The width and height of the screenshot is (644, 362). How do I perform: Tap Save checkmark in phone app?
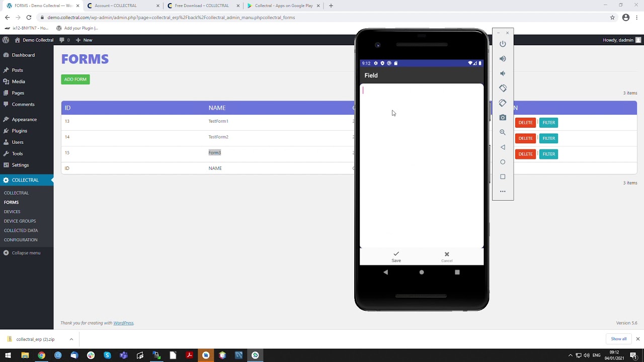click(x=396, y=257)
